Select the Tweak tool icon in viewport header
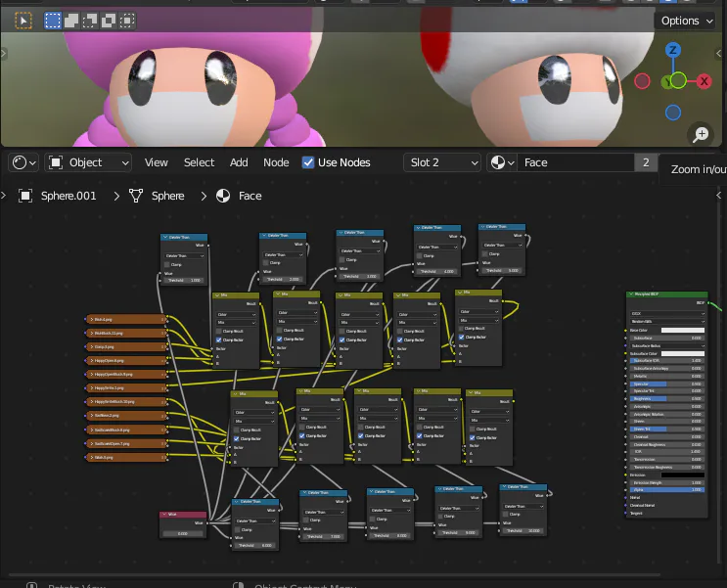The height and width of the screenshot is (588, 727). (x=23, y=21)
